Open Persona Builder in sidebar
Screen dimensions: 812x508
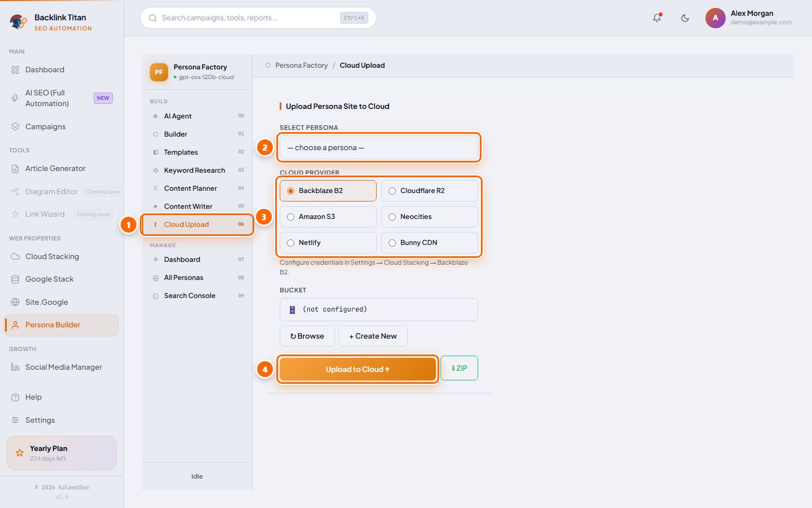click(62, 325)
